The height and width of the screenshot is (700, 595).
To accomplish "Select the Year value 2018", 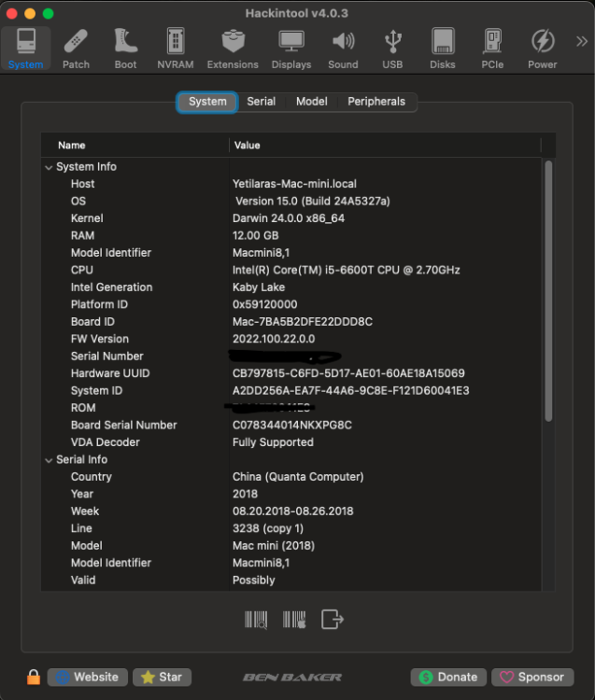I will click(x=245, y=494).
